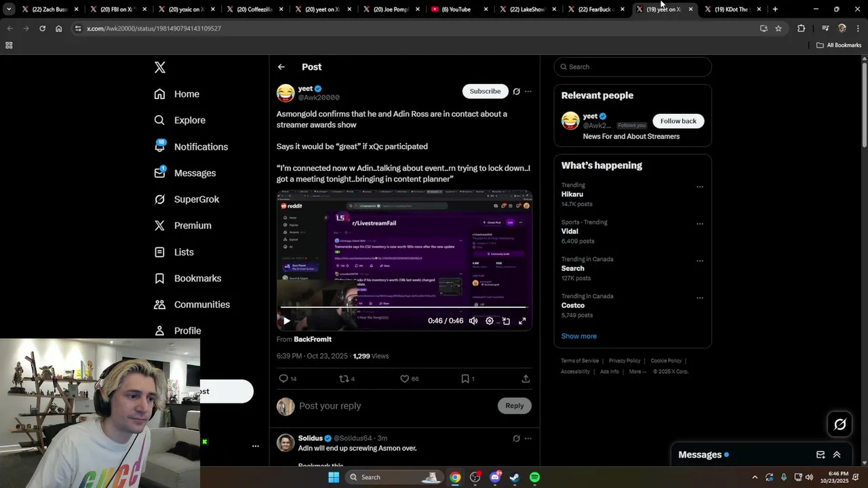Image resolution: width=868 pixels, height=488 pixels.
Task: Share the post
Action: [x=526, y=379]
